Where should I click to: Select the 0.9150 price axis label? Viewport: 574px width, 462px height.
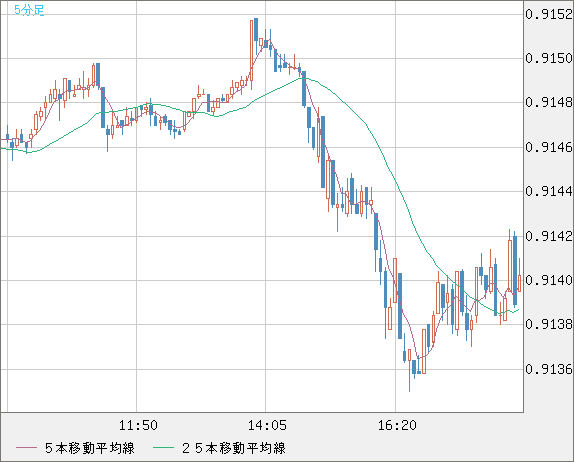(549, 58)
